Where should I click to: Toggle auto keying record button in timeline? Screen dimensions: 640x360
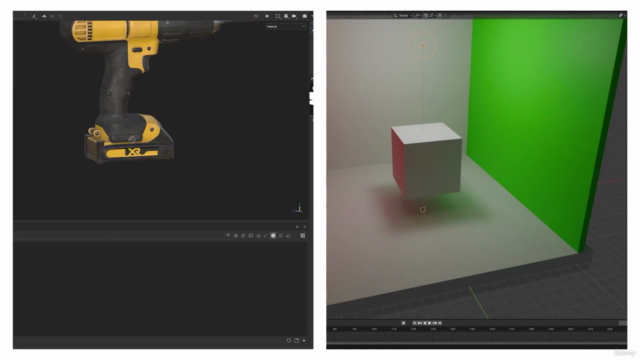(x=403, y=323)
